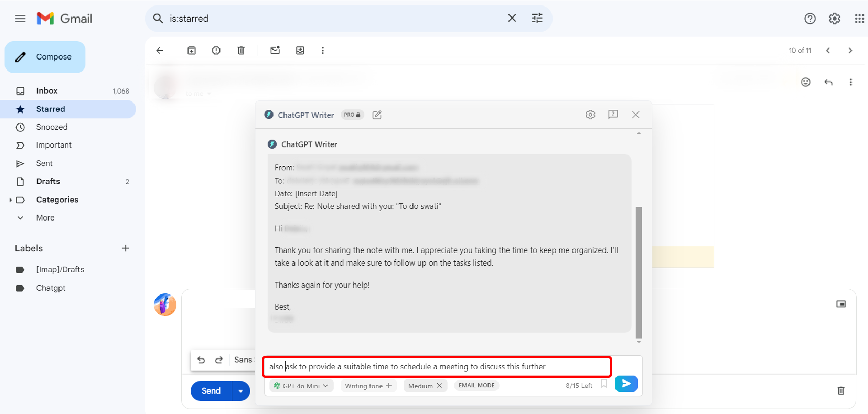Open more toolbar options menu
Image resolution: width=868 pixels, height=414 pixels.
[x=322, y=51]
